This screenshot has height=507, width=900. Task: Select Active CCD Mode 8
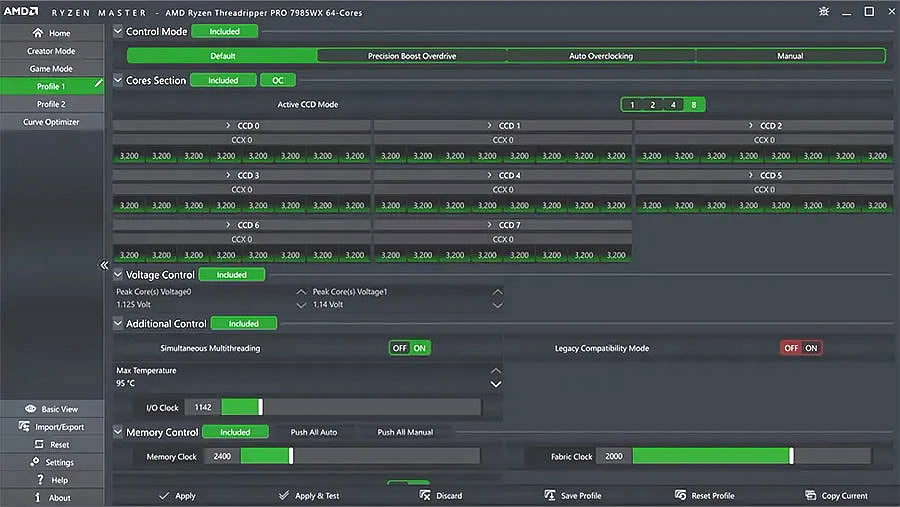[x=694, y=105]
